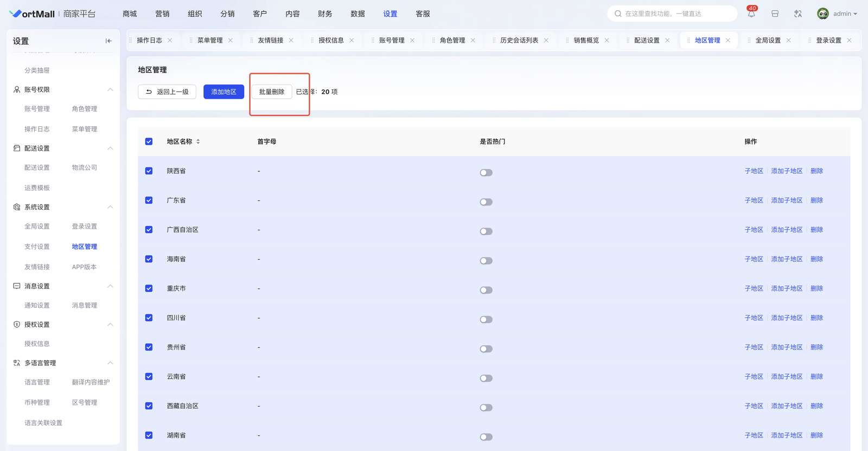Image resolution: width=868 pixels, height=451 pixels.
Task: Click the 添加地区 button
Action: coord(224,92)
